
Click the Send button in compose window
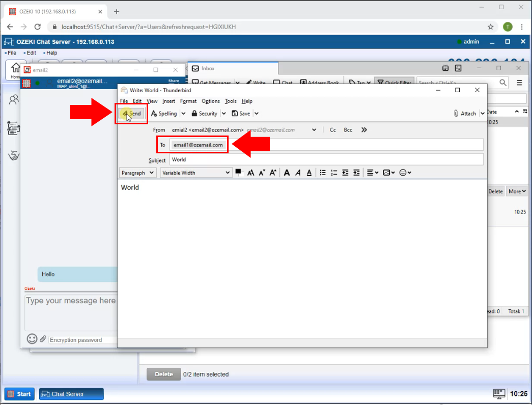(132, 114)
